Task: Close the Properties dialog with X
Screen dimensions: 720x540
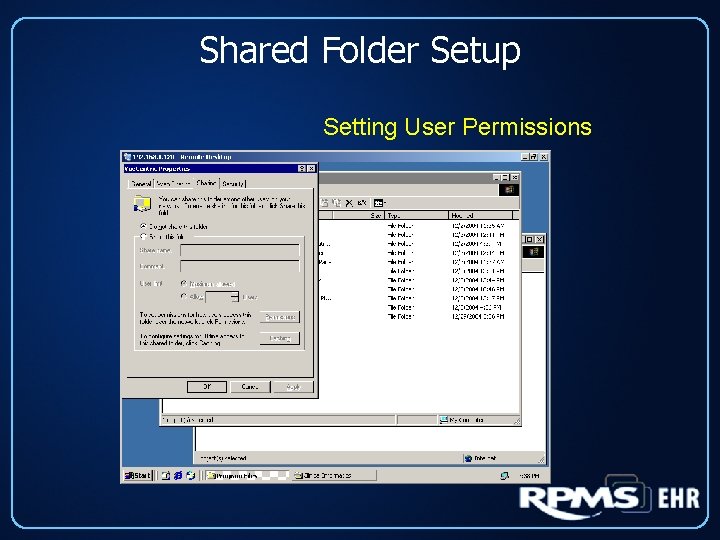Action: (311, 169)
